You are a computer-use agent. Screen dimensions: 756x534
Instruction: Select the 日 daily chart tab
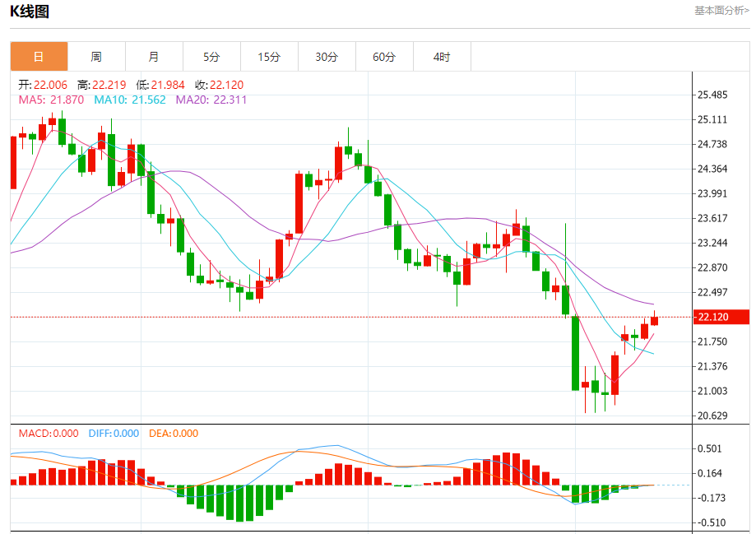pos(39,57)
